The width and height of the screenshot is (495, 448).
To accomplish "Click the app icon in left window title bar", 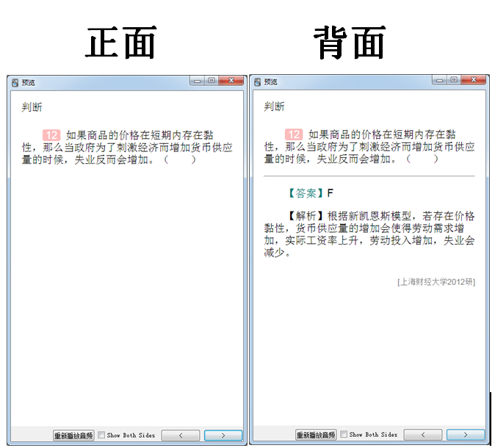I will (x=15, y=83).
